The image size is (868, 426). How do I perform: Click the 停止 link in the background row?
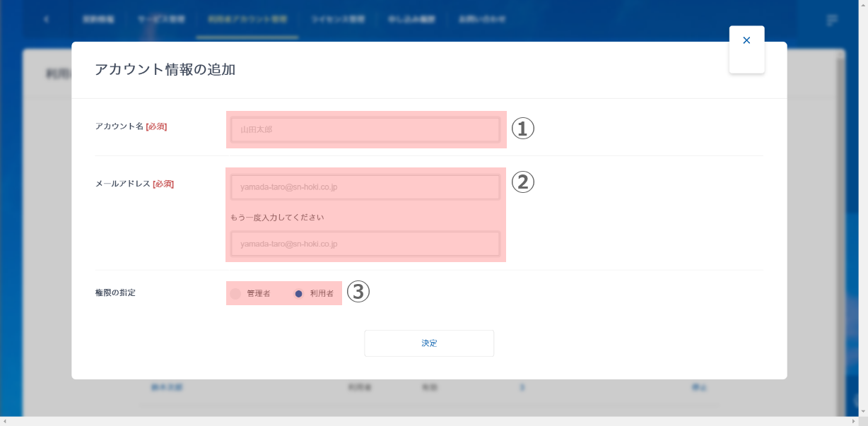pos(699,387)
